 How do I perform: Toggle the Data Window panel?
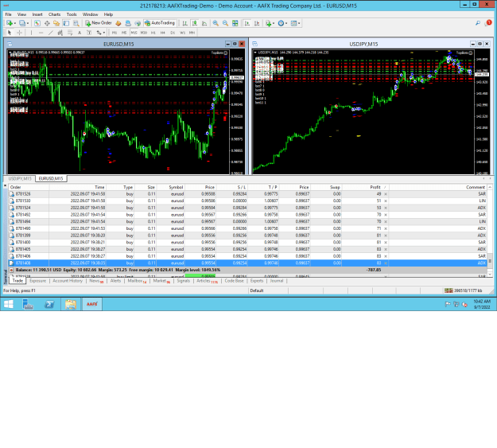point(47,23)
